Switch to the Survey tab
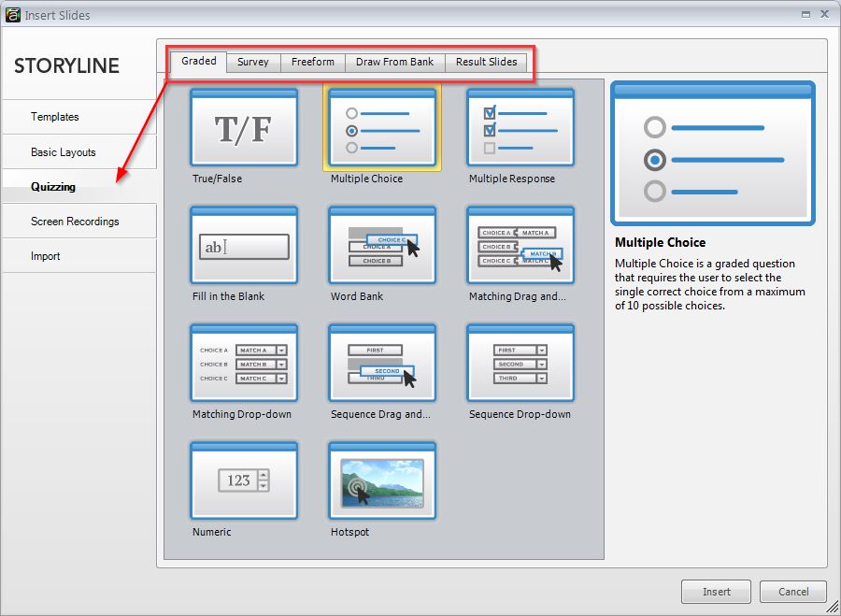Viewport: 841px width, 616px height. (252, 62)
